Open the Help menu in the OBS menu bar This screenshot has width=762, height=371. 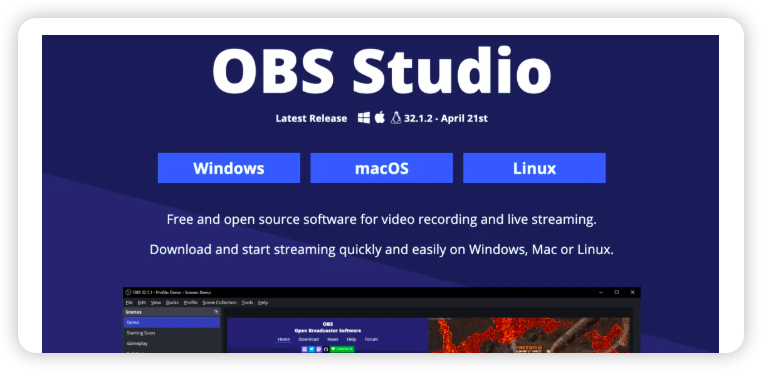coord(263,302)
